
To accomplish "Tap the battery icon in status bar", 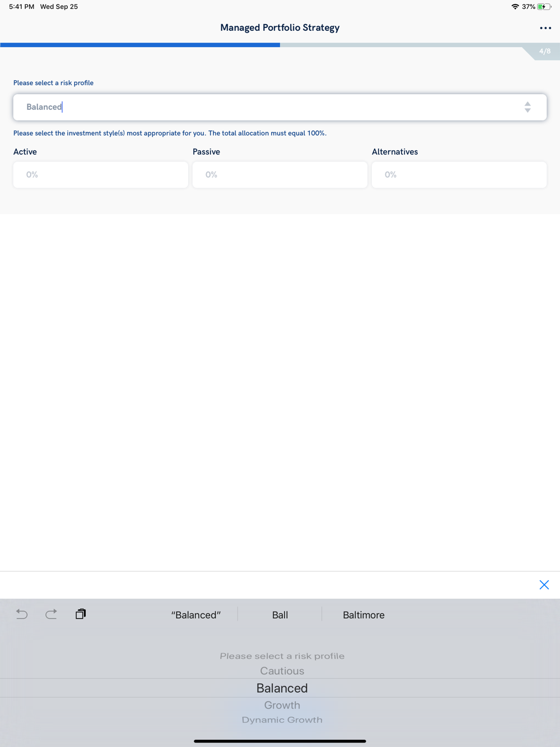I will pyautogui.click(x=544, y=7).
